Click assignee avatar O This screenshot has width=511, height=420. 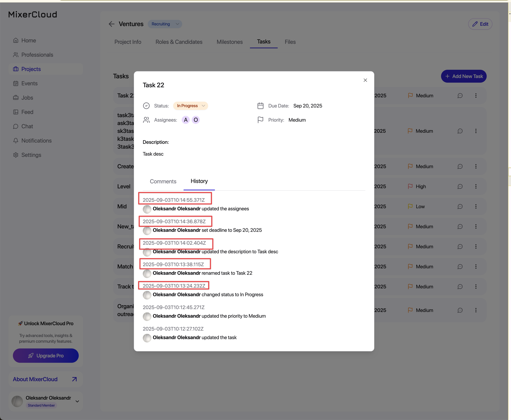(x=196, y=120)
